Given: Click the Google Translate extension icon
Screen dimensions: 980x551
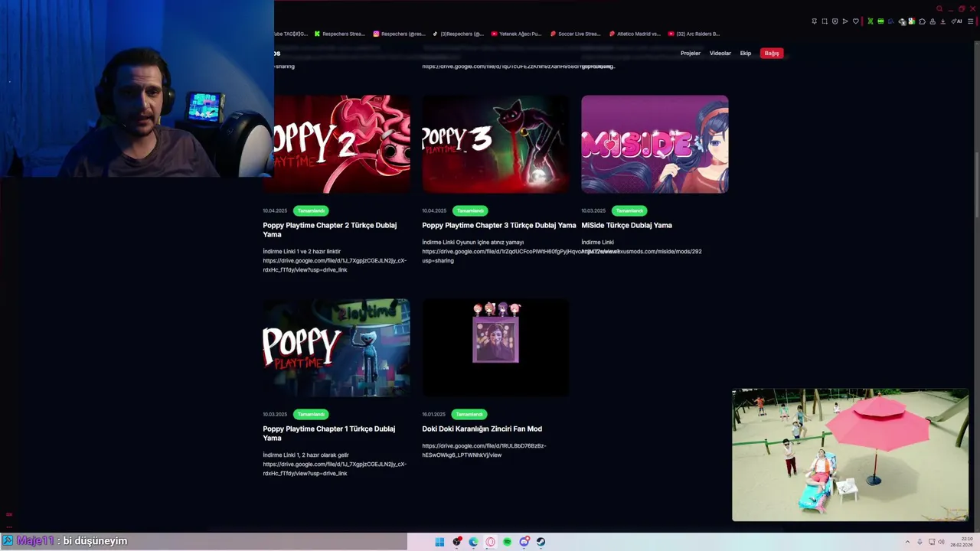Looking at the screenshot, I should 912,21.
